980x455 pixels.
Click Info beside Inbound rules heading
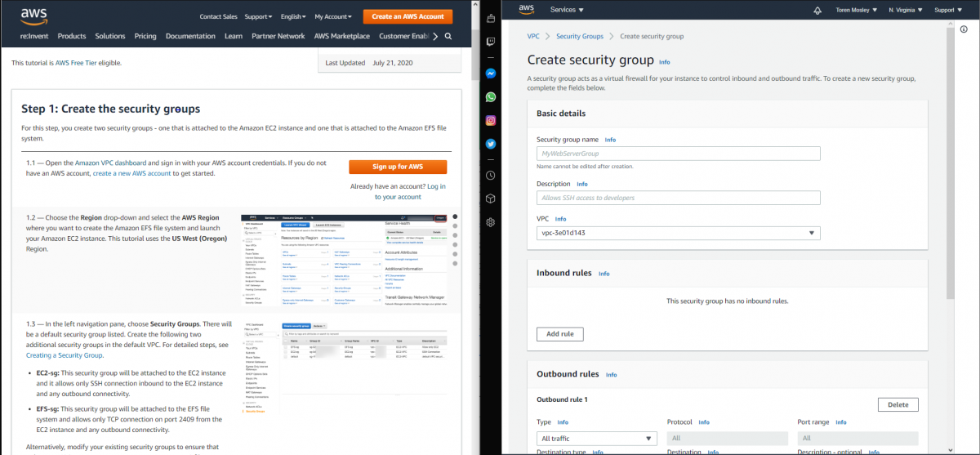click(604, 274)
